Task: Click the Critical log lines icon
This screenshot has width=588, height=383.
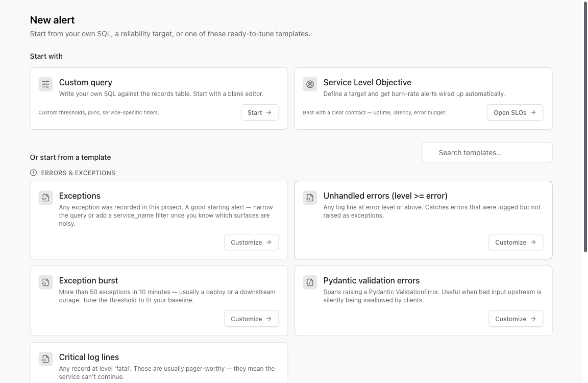Action: pyautogui.click(x=45, y=359)
